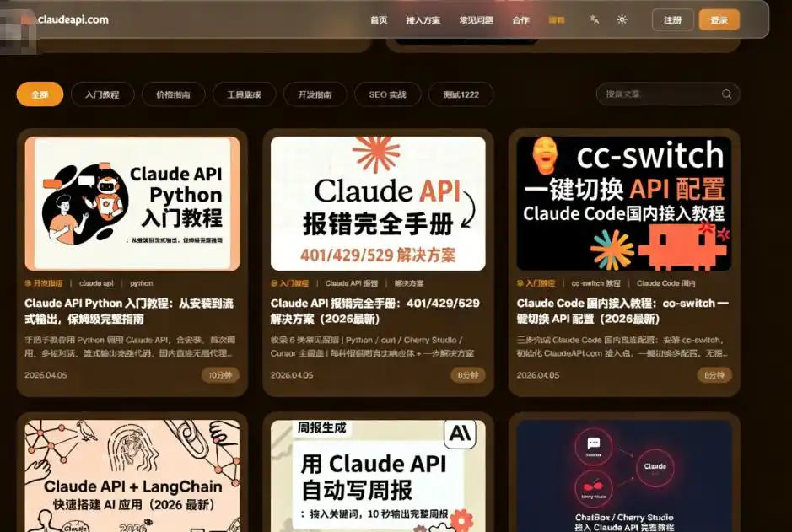Open article title Claude API 报错完全手册：401/429/529
792x532 pixels.
(x=374, y=311)
